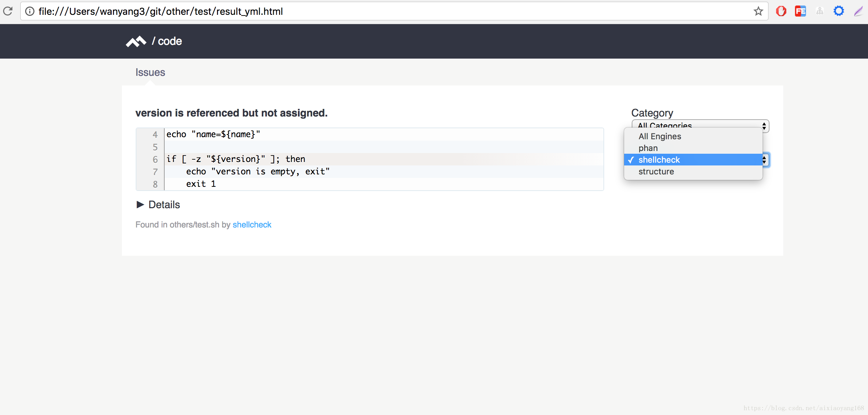
Task: Click the grey sitemap extension icon
Action: click(x=819, y=11)
